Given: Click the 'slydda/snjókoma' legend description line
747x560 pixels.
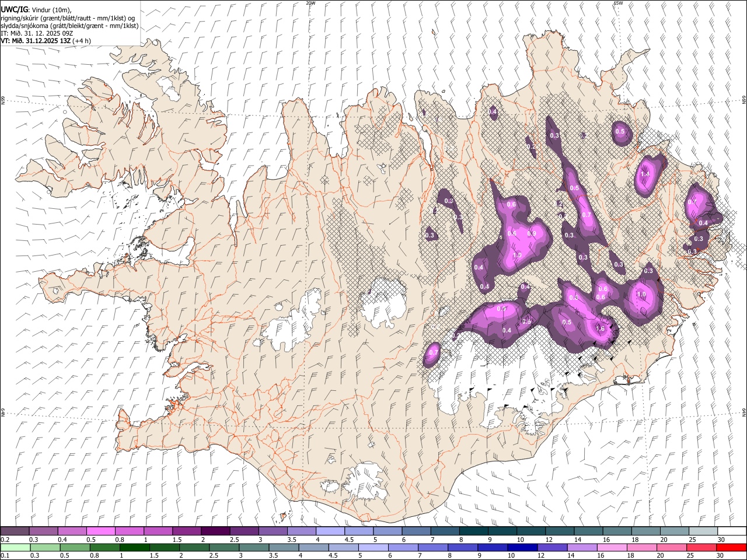Looking at the screenshot, I should (x=69, y=26).
